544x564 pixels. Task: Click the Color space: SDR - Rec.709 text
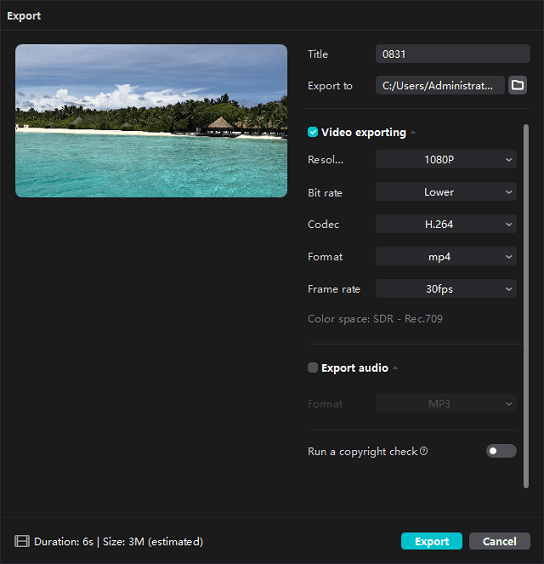pos(375,319)
